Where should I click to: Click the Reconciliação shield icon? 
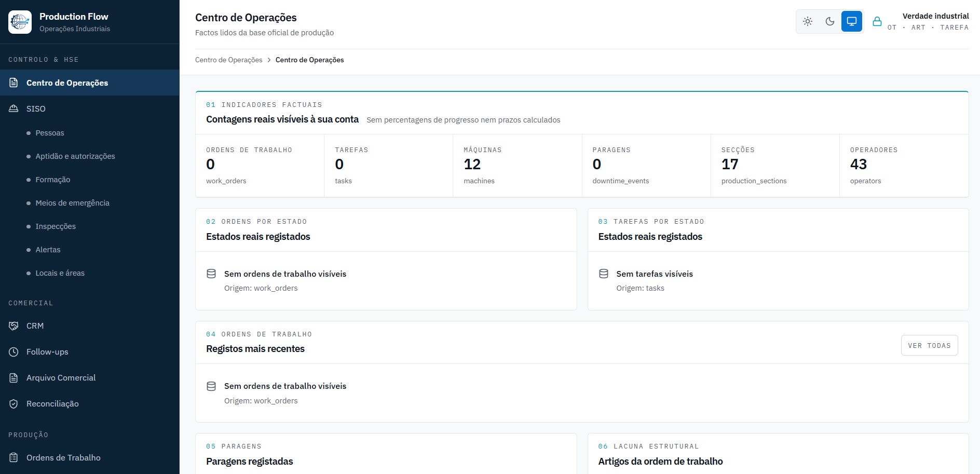pos(14,404)
